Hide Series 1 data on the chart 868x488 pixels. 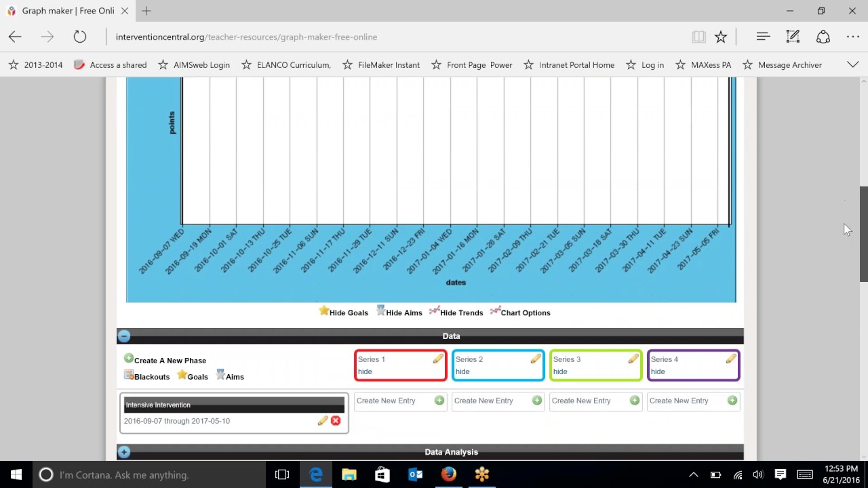(x=365, y=371)
